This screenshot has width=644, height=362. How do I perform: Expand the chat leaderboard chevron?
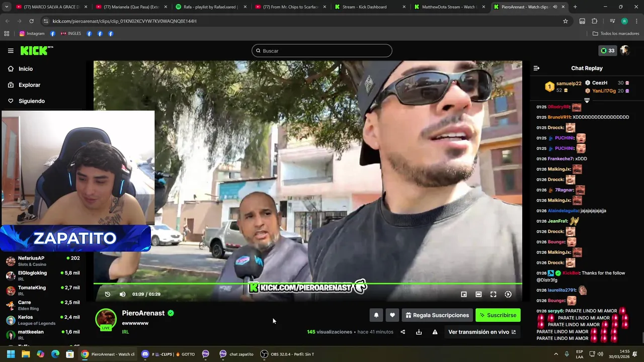587,101
